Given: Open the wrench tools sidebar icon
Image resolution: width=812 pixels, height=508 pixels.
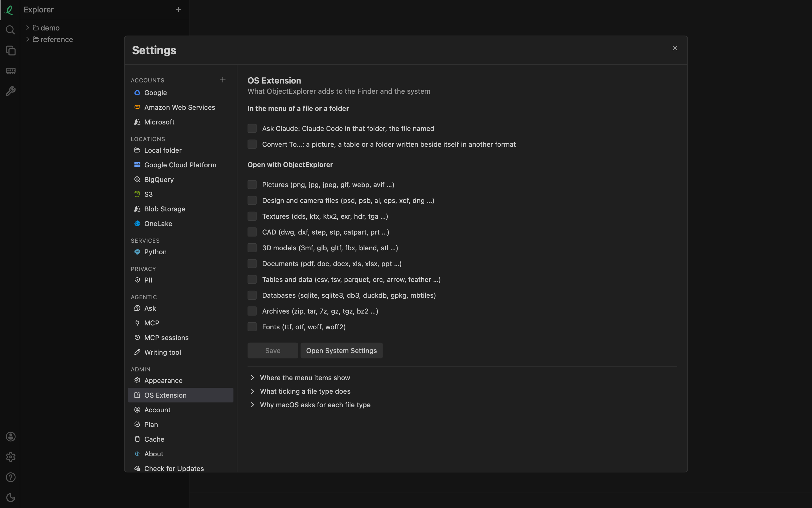Looking at the screenshot, I should pyautogui.click(x=10, y=91).
